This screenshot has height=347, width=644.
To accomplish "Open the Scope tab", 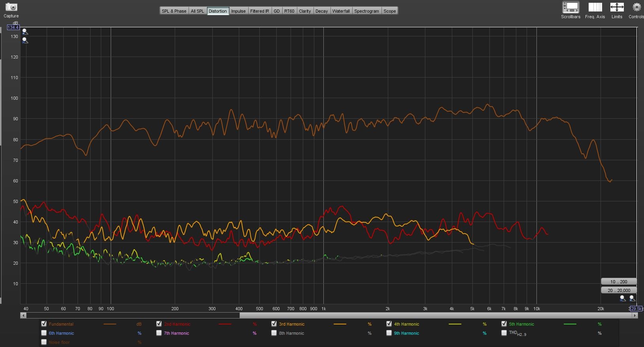I will click(390, 11).
